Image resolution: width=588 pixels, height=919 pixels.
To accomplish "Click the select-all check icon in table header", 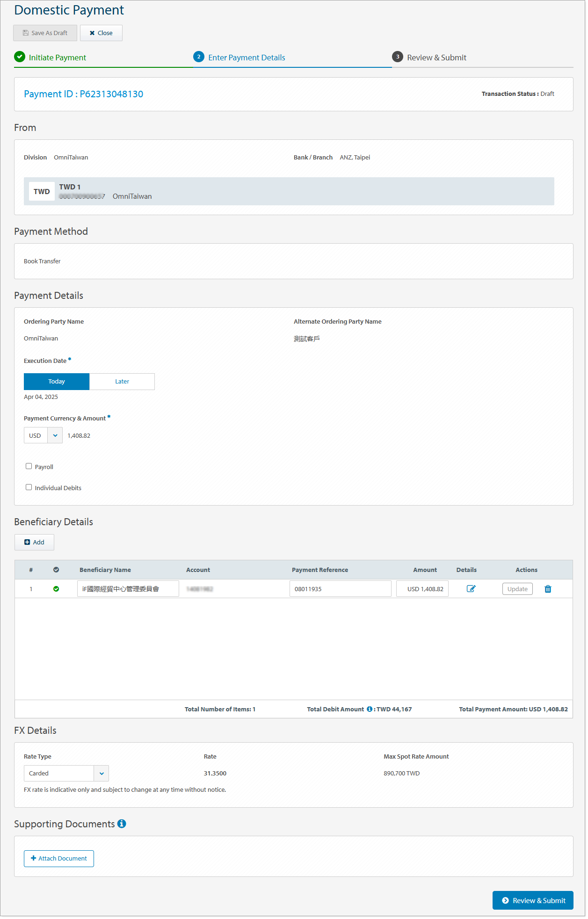I will tap(56, 570).
